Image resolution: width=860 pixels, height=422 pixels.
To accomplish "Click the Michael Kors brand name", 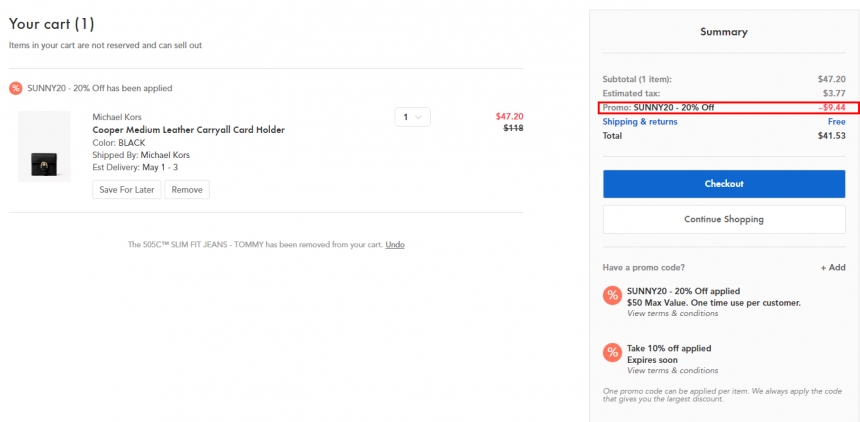I will click(x=117, y=117).
